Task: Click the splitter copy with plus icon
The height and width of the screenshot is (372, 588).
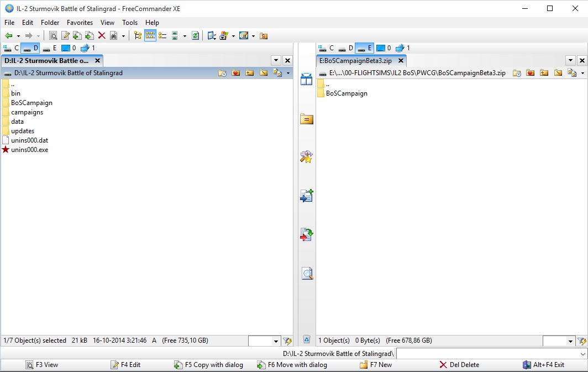Action: [x=306, y=196]
